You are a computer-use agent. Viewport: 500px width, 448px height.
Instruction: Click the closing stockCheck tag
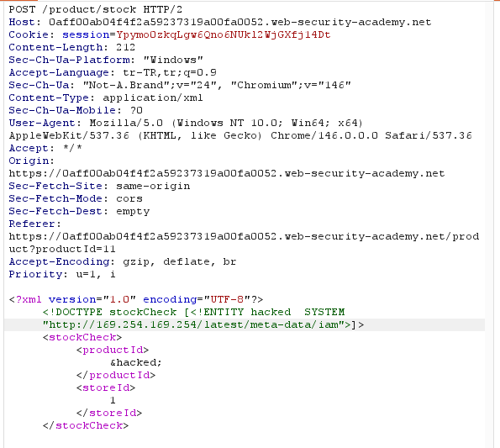(x=86, y=425)
